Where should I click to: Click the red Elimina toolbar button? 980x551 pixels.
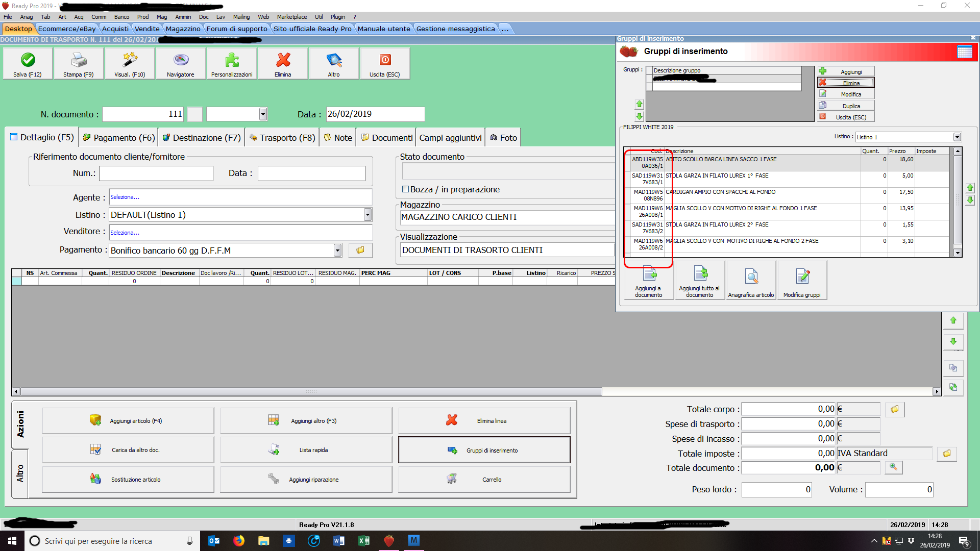coord(283,63)
